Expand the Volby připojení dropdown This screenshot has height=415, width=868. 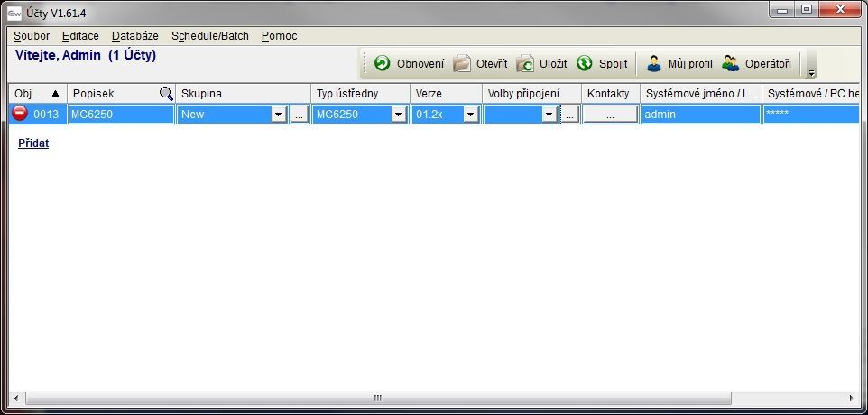(x=549, y=115)
